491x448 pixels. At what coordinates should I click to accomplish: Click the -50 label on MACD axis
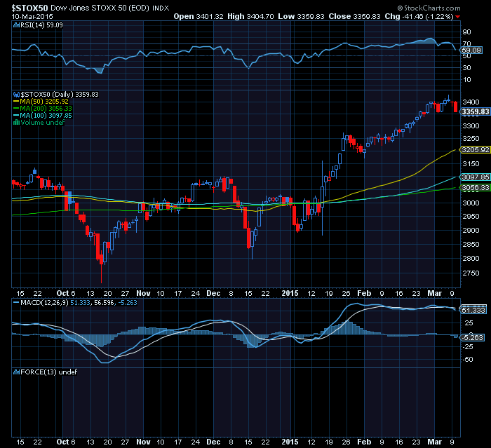468,360
